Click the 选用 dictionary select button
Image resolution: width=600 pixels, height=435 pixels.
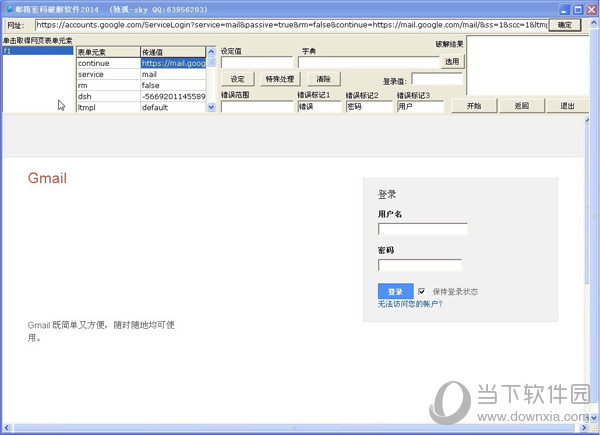(x=452, y=61)
